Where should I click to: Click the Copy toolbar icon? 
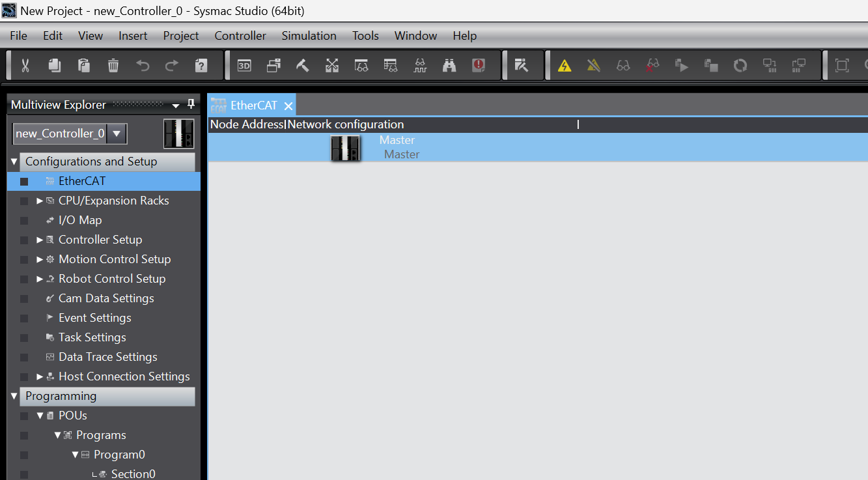pyautogui.click(x=55, y=65)
